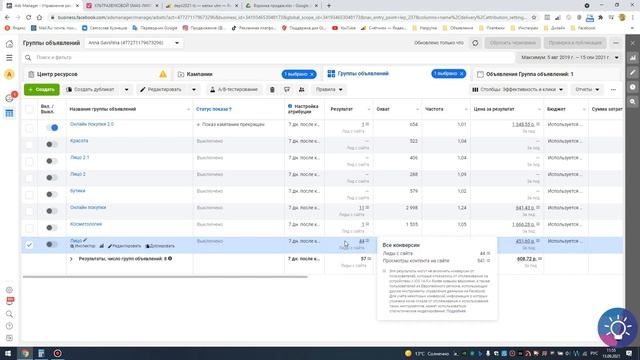
Task: Open the Ads Manager home icon
Action: (9, 44)
